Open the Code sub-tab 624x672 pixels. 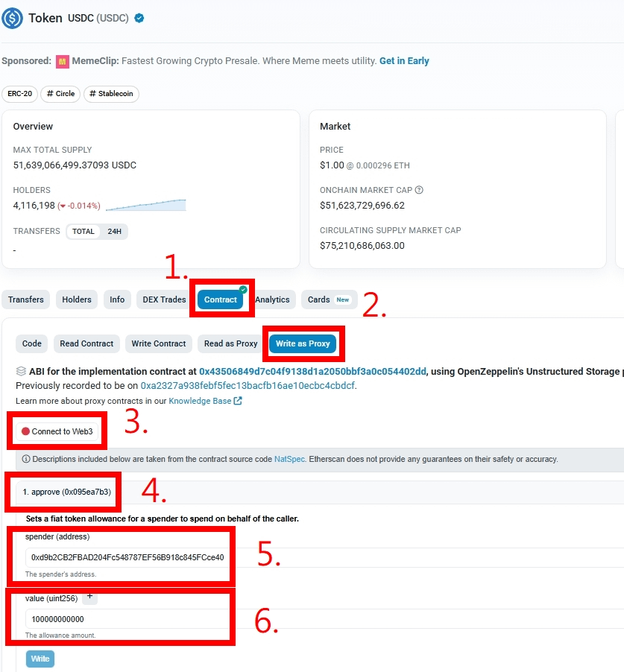tap(32, 343)
